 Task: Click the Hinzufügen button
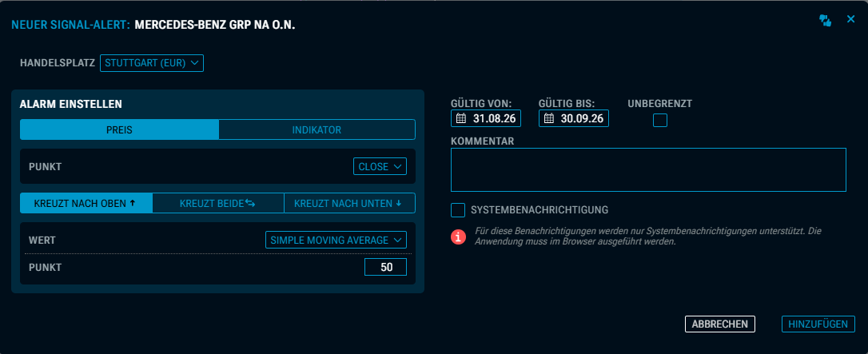pyautogui.click(x=818, y=324)
